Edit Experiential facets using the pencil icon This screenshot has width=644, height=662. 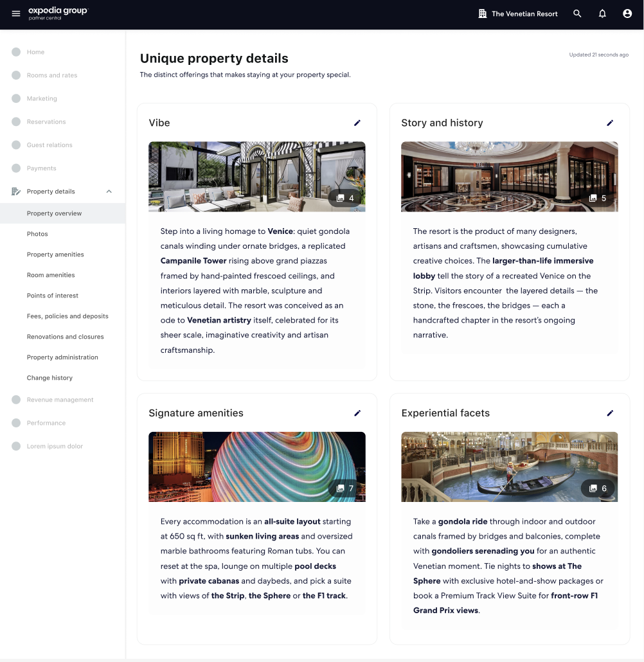(610, 413)
